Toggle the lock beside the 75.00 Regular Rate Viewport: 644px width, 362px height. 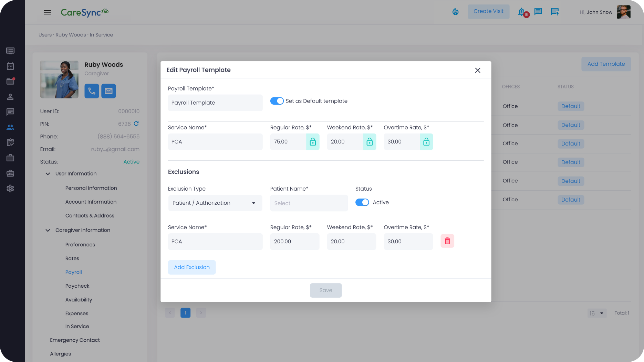coord(313,141)
